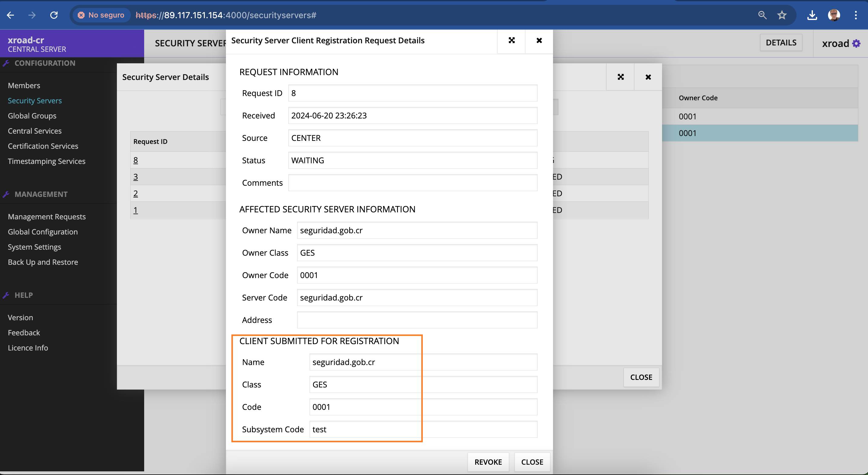
Task: Click CLOSE in Security Server Details dialog
Action: pyautogui.click(x=641, y=377)
